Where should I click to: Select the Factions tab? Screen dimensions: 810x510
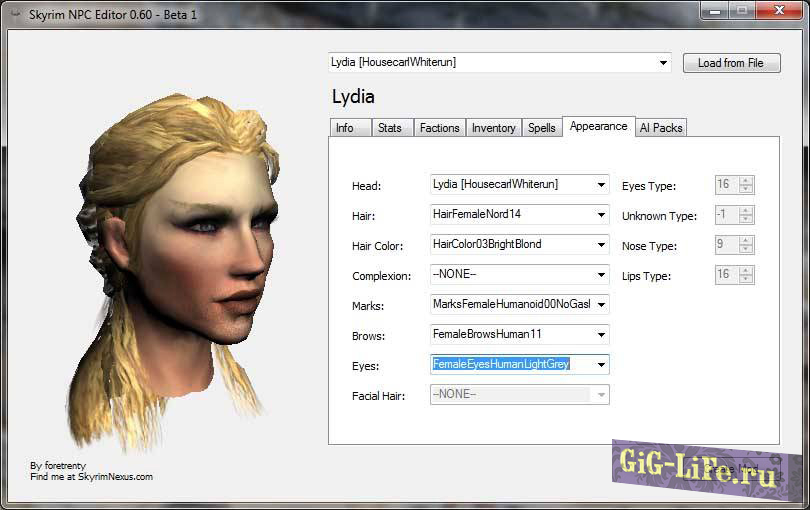click(439, 128)
